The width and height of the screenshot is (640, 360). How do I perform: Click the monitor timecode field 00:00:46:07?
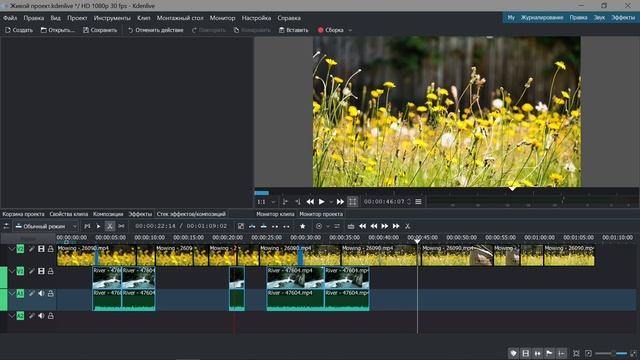point(384,202)
